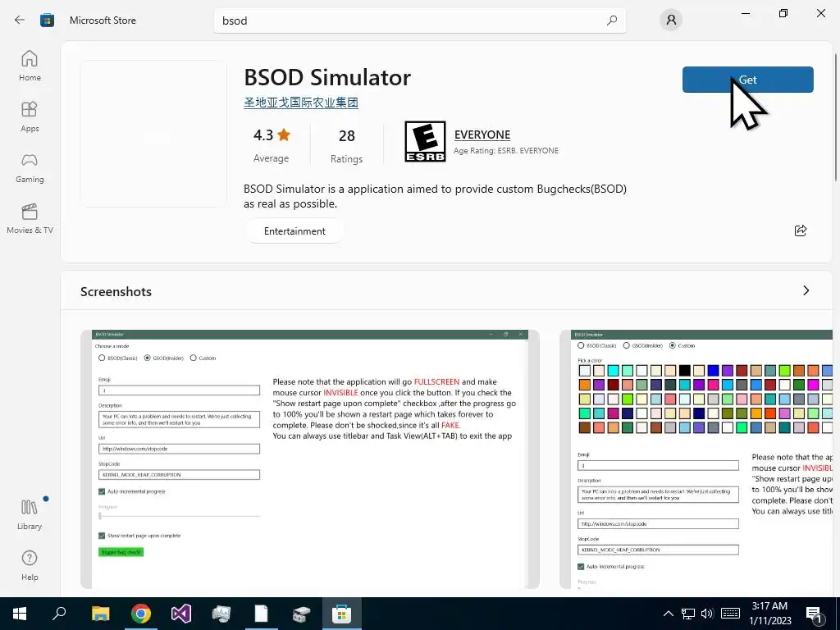Click the Microsoft Store logo icon
The width and height of the screenshot is (840, 630).
[x=47, y=21]
